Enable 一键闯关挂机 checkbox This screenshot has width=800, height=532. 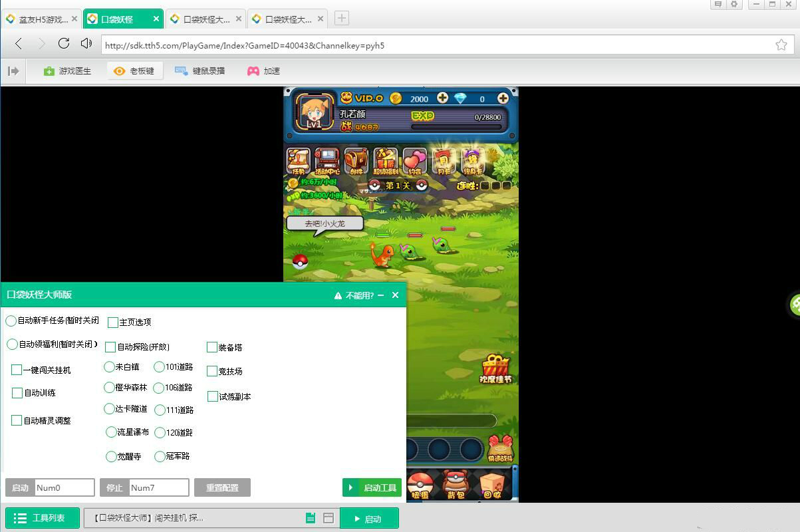pos(17,370)
